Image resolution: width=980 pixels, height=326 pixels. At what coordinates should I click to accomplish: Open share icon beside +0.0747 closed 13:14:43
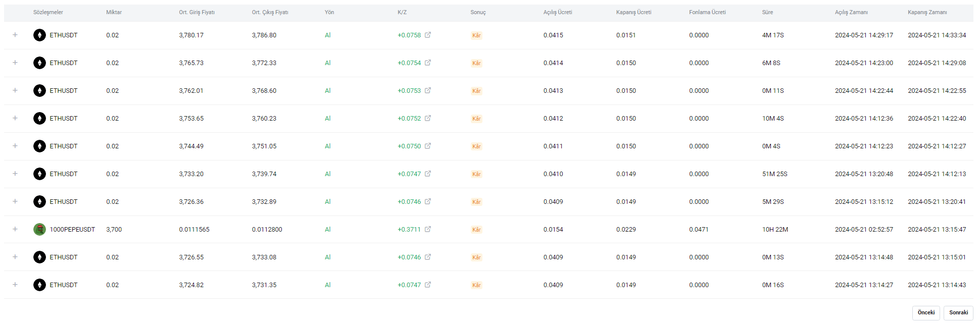[x=428, y=285]
